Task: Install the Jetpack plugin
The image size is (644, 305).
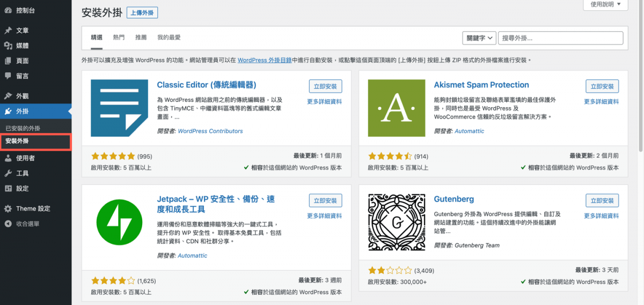Action: 325,200
